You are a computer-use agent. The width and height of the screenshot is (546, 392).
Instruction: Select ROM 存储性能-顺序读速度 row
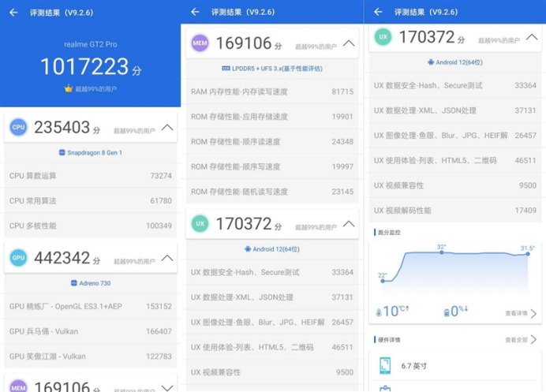pos(272,142)
